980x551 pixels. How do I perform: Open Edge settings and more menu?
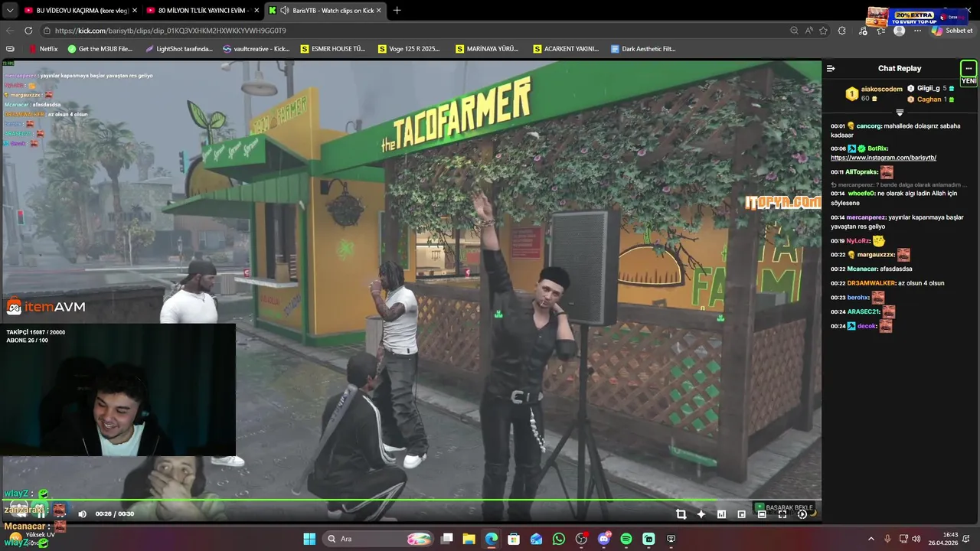pos(918,31)
